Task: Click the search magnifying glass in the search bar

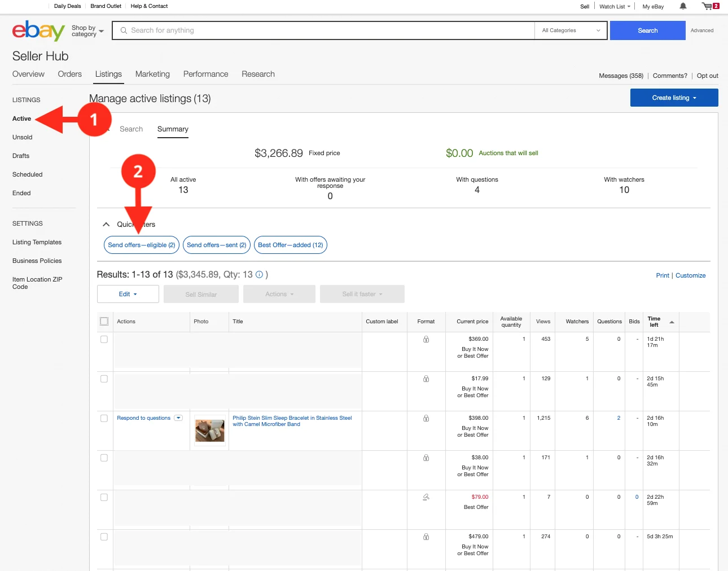Action: click(x=124, y=30)
